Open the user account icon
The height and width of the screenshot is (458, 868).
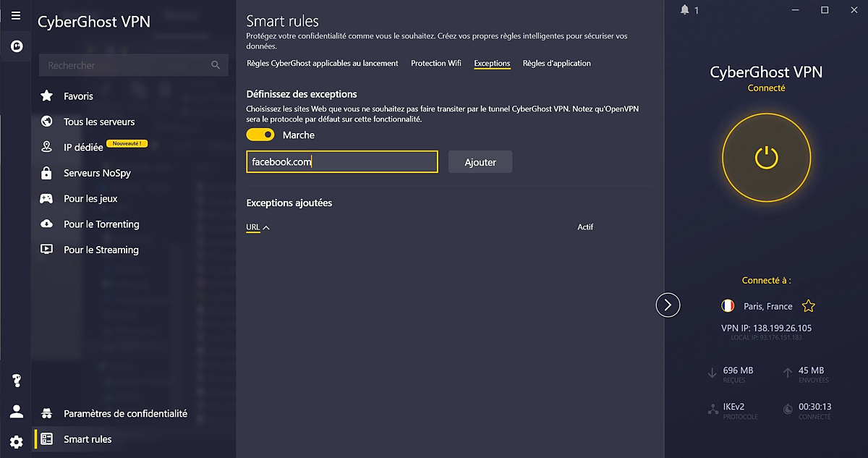(16, 411)
